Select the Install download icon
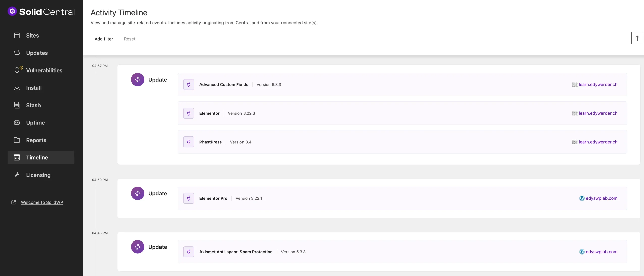This screenshot has width=644, height=276. click(x=17, y=88)
